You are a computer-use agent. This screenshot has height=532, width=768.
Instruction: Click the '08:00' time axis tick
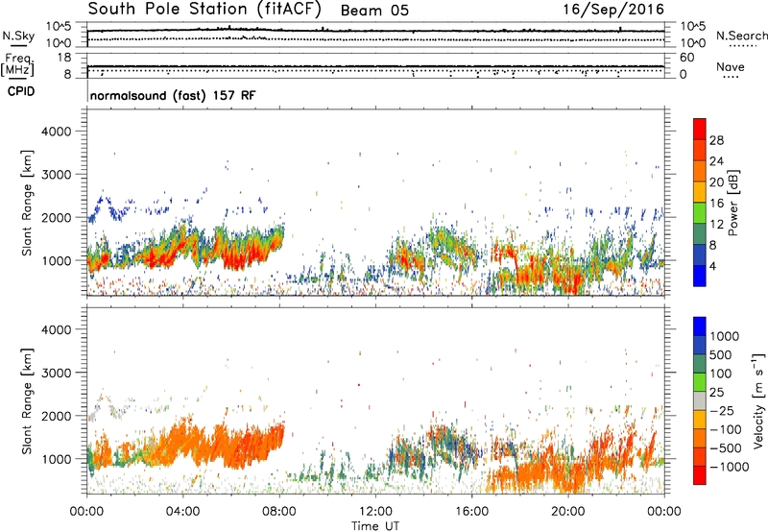(x=279, y=512)
